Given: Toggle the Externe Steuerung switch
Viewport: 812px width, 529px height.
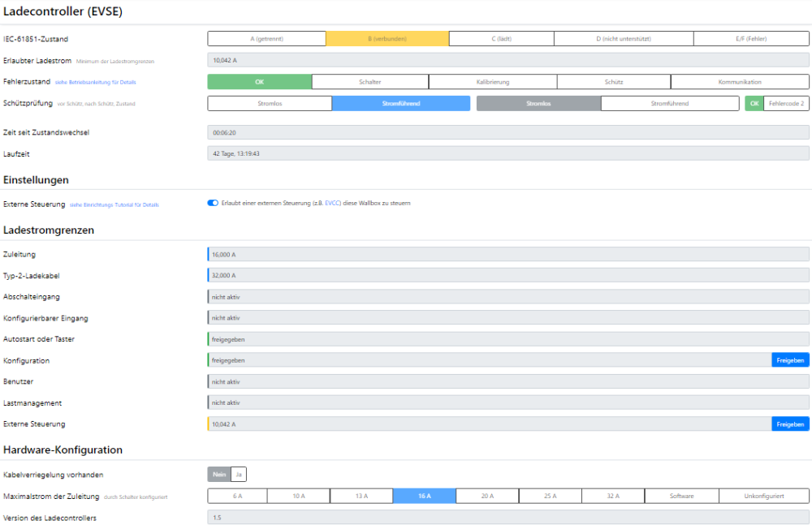Looking at the screenshot, I should (x=213, y=203).
